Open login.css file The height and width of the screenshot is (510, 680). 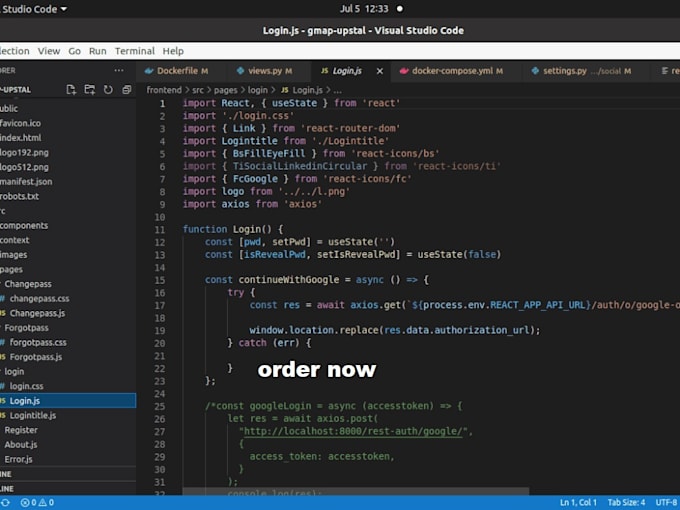[26, 386]
